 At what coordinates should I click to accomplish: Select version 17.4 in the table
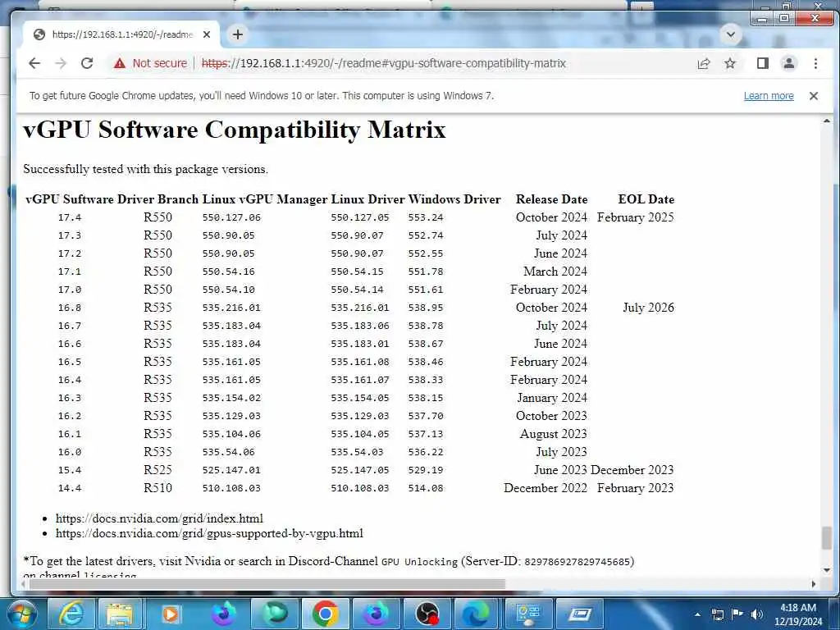70,217
